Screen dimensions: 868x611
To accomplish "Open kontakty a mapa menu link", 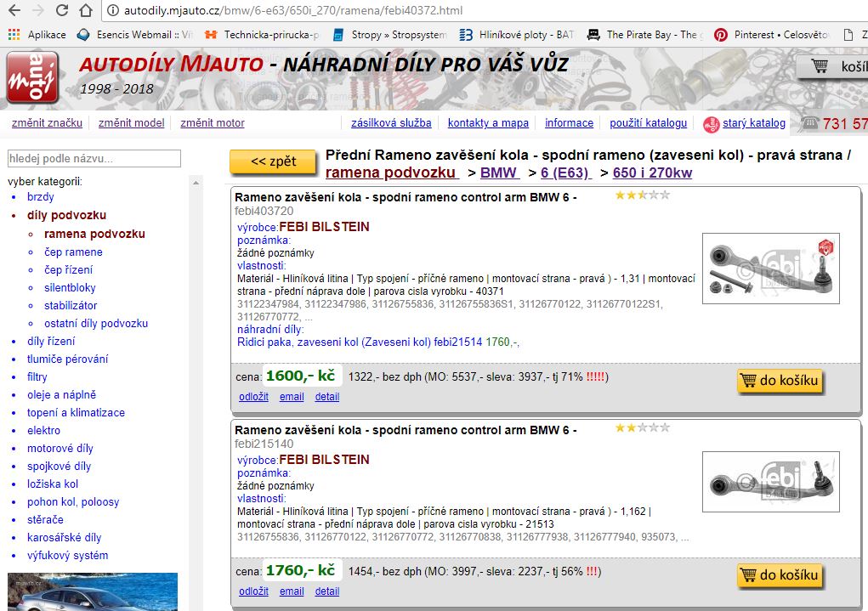I will [488, 123].
